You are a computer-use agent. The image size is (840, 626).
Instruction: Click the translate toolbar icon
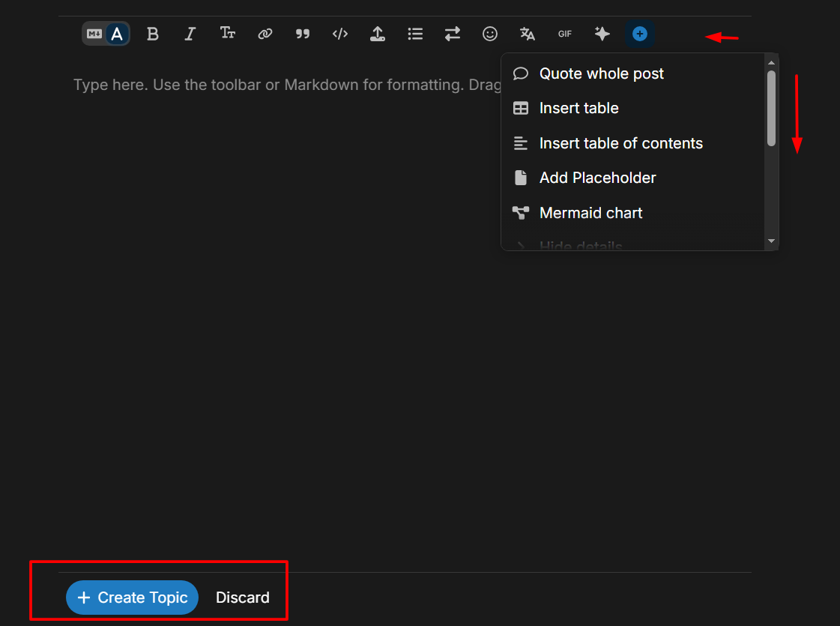[528, 34]
